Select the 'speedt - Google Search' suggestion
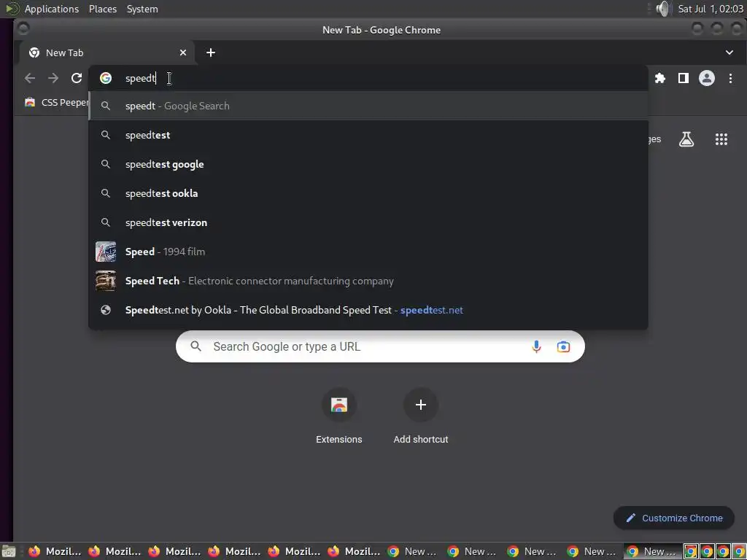747x560 pixels. pos(368,106)
